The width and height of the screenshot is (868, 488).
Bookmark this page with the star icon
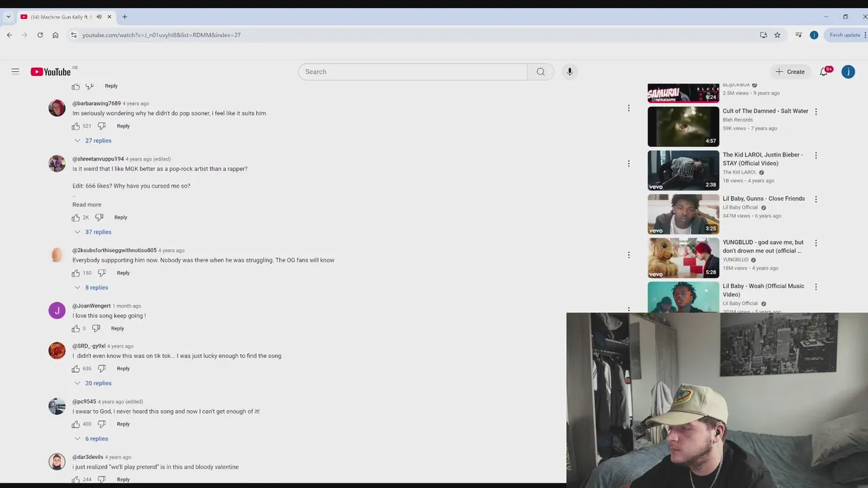click(777, 35)
